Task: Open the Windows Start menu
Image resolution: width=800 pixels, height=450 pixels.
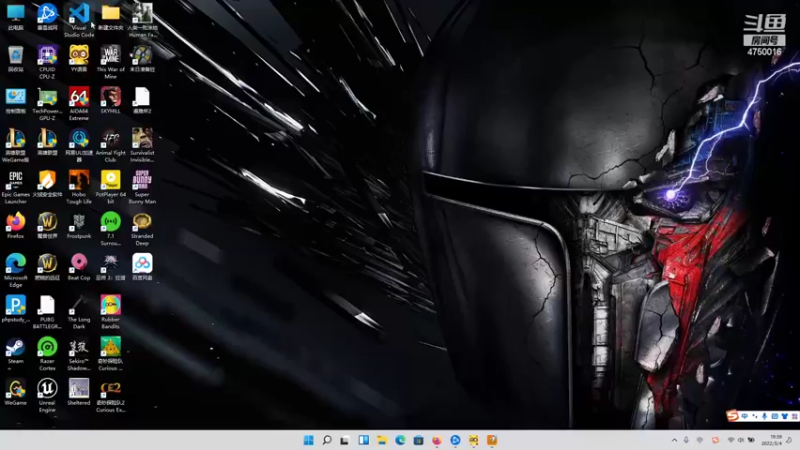Action: [309, 440]
